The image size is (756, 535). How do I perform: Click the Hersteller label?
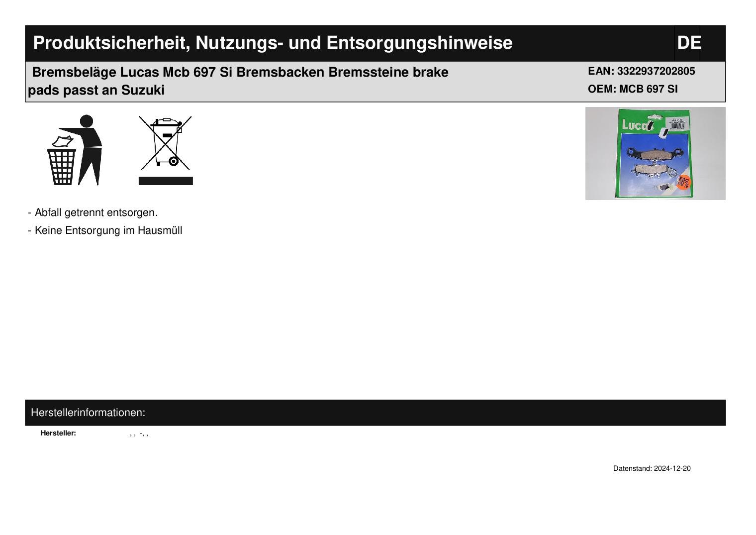(x=58, y=433)
